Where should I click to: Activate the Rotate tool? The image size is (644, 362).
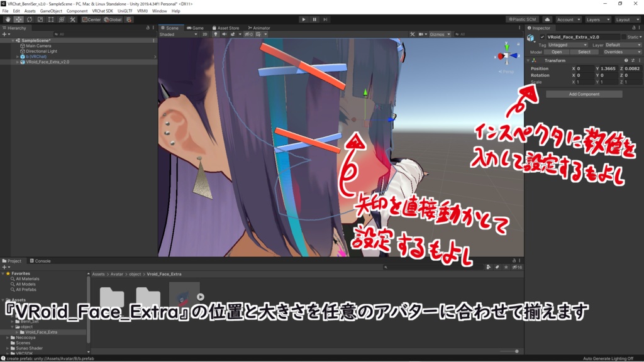(29, 19)
